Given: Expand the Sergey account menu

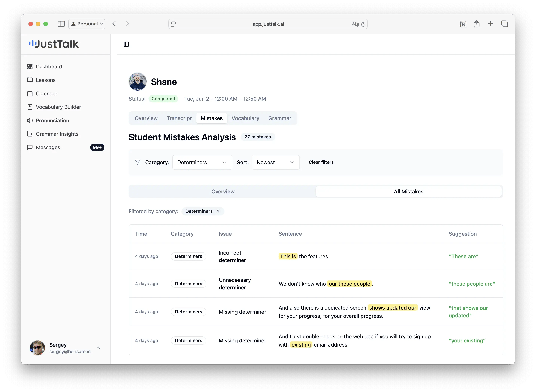Looking at the screenshot, I should click(99, 348).
